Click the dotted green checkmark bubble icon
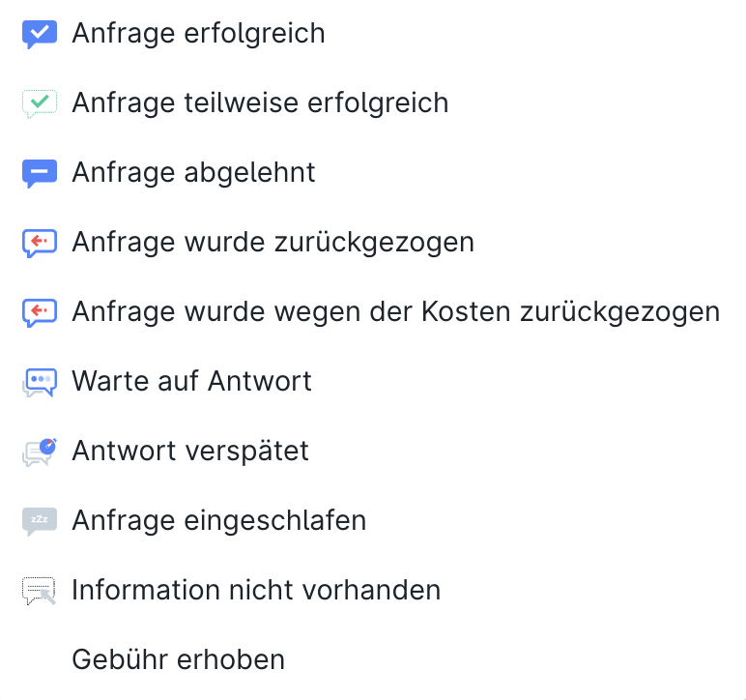The image size is (746, 700). click(40, 103)
